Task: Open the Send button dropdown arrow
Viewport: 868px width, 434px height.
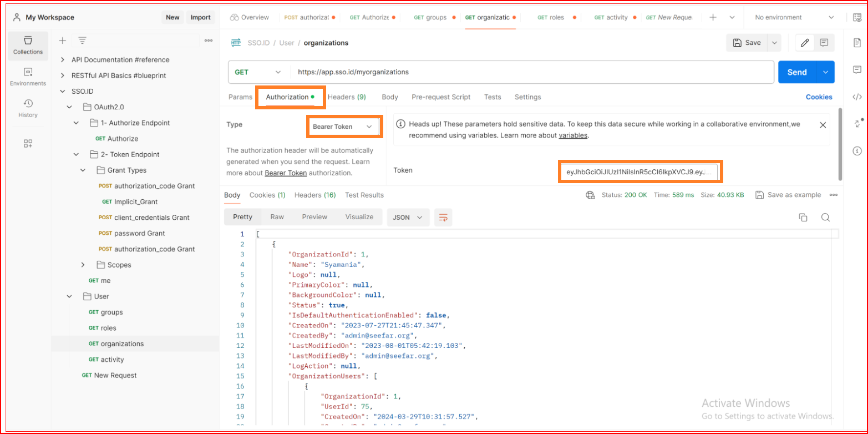Action: pyautogui.click(x=825, y=72)
